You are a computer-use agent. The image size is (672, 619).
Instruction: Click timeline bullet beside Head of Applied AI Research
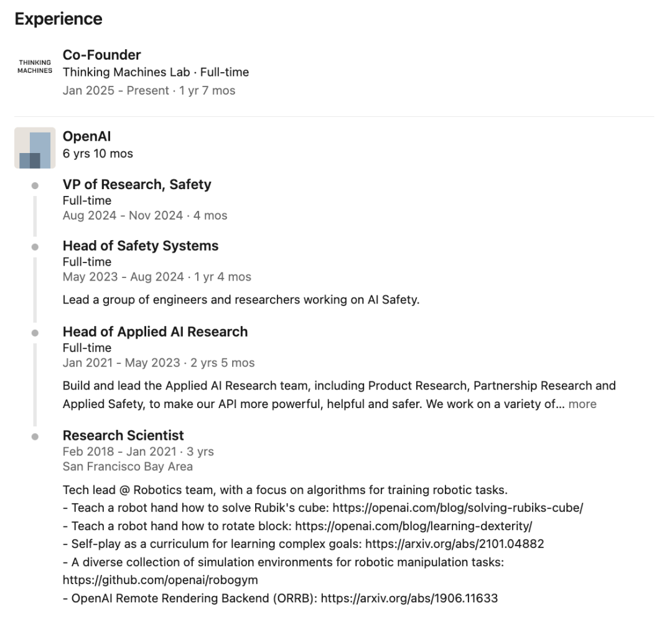35,333
